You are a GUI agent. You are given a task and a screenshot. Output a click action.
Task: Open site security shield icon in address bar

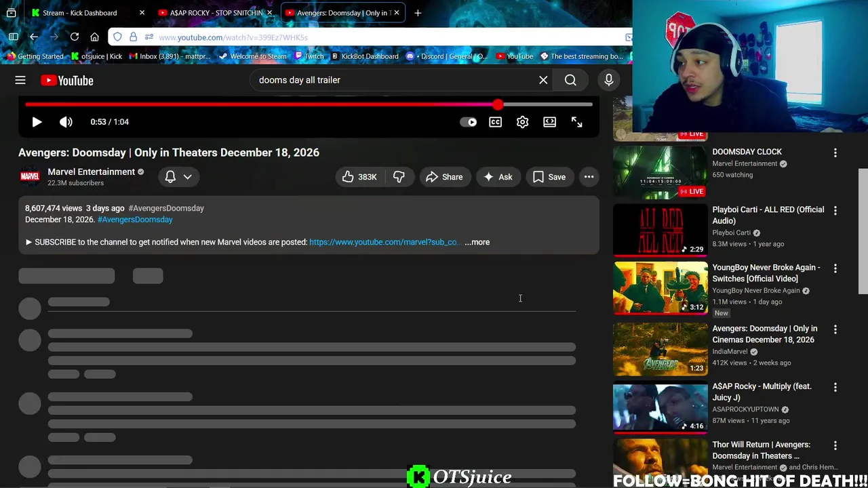pos(117,37)
